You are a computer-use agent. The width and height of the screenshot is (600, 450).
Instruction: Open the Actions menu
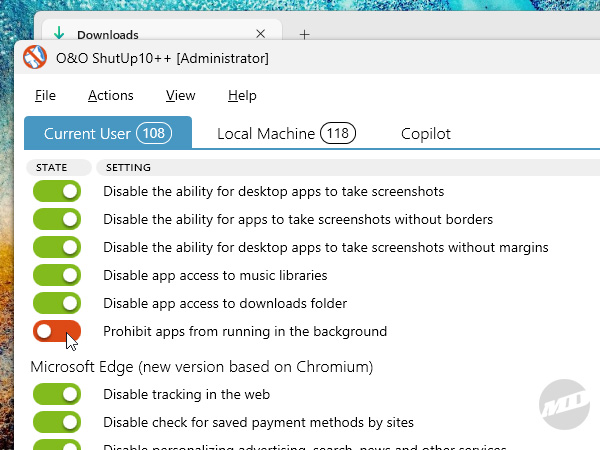tap(110, 96)
